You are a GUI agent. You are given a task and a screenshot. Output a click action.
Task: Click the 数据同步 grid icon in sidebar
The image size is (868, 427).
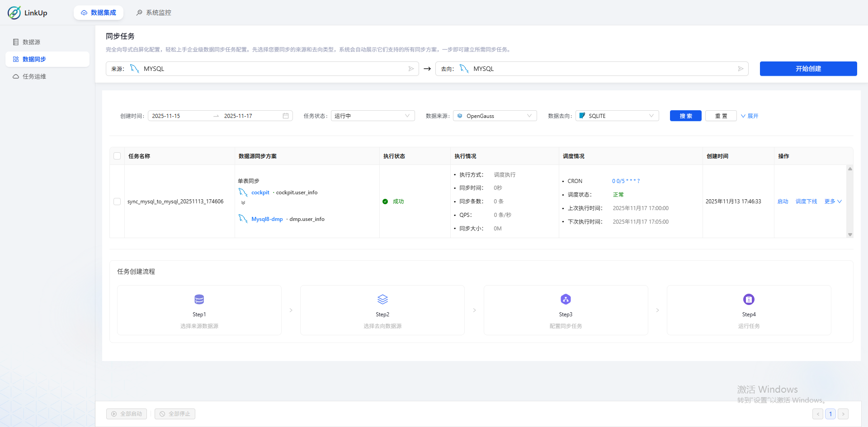pos(16,59)
